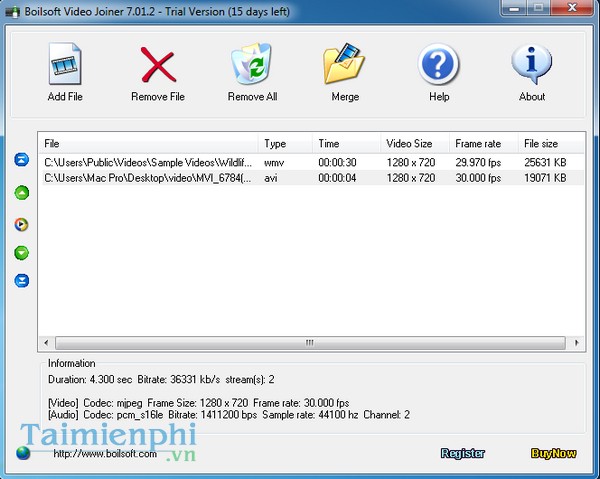Click the Register link
The height and width of the screenshot is (479, 600).
point(463,453)
